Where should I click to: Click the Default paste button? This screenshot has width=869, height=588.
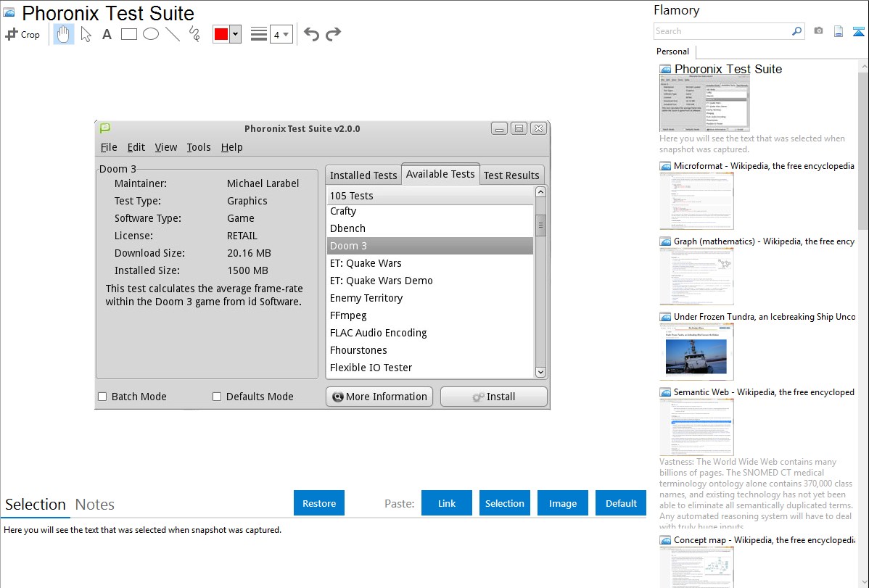(x=621, y=503)
